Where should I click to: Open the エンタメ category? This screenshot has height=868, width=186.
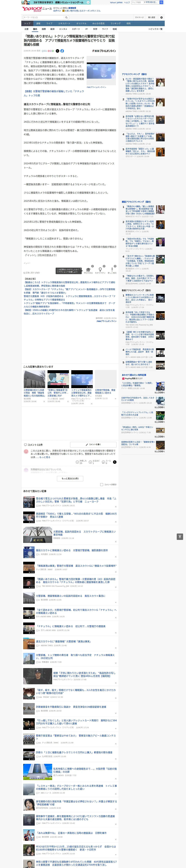pyautogui.click(x=63, y=29)
